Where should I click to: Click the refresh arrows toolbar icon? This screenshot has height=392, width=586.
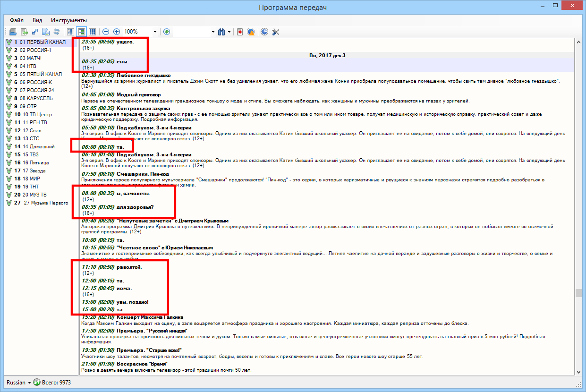[x=57, y=32]
